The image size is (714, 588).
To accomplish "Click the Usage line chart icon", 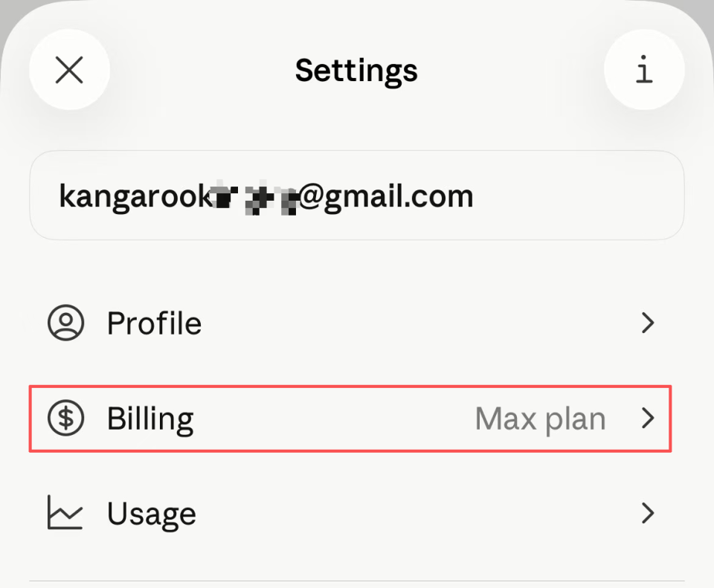I will coord(66,513).
